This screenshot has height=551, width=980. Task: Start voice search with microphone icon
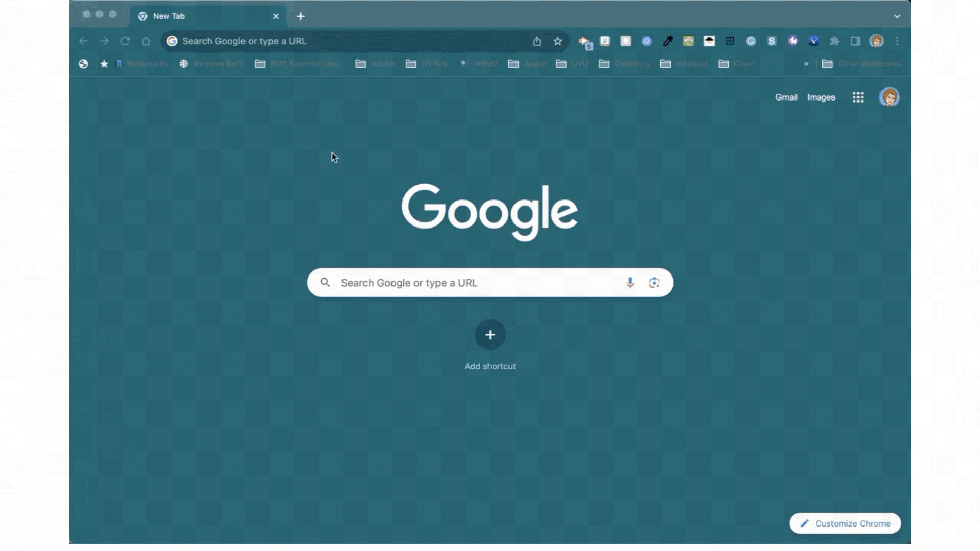630,283
